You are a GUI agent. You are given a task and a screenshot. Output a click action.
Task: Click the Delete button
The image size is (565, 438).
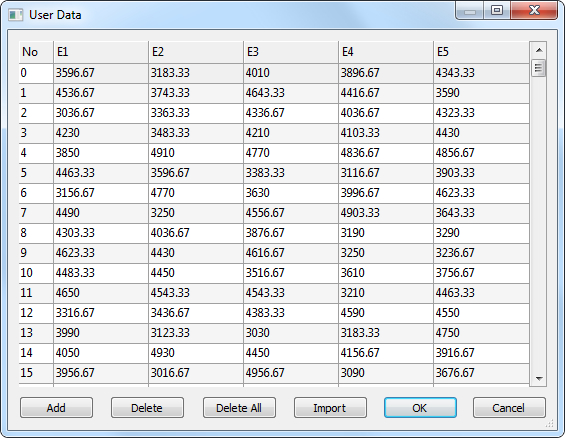click(147, 408)
